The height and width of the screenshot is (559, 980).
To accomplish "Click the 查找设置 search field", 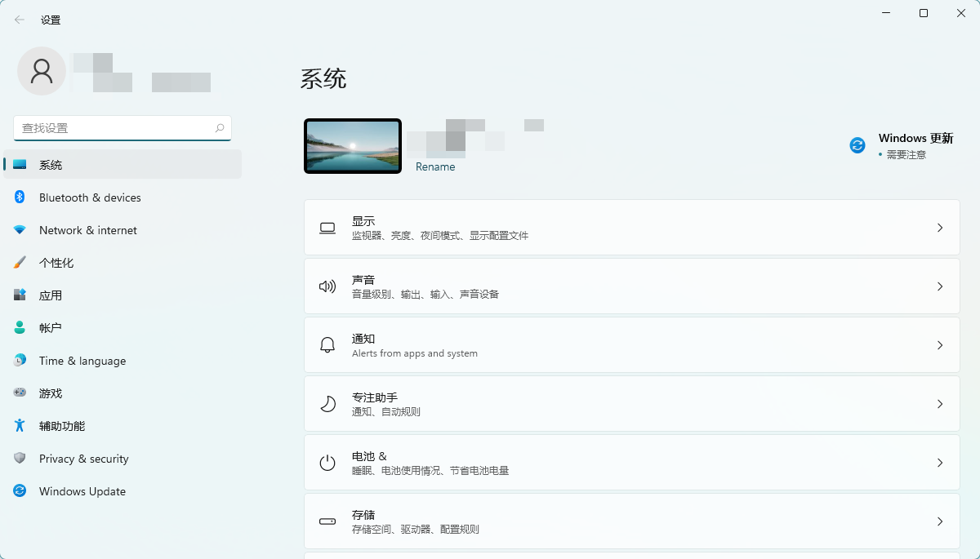I will [114, 128].
